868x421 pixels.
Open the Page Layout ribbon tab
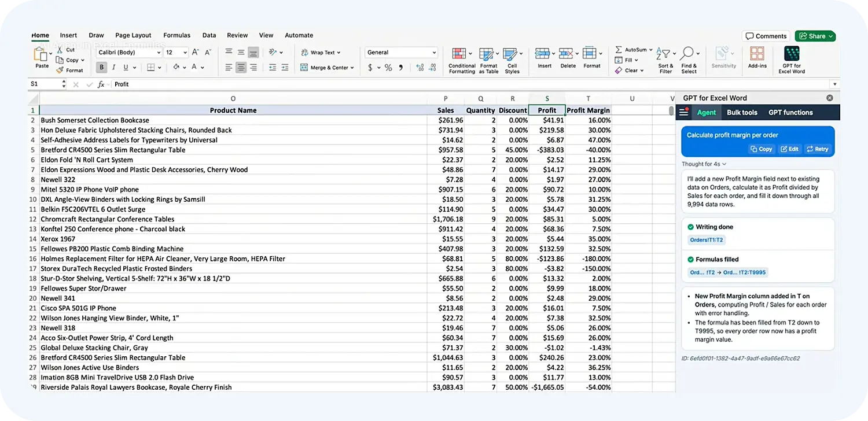(x=133, y=35)
